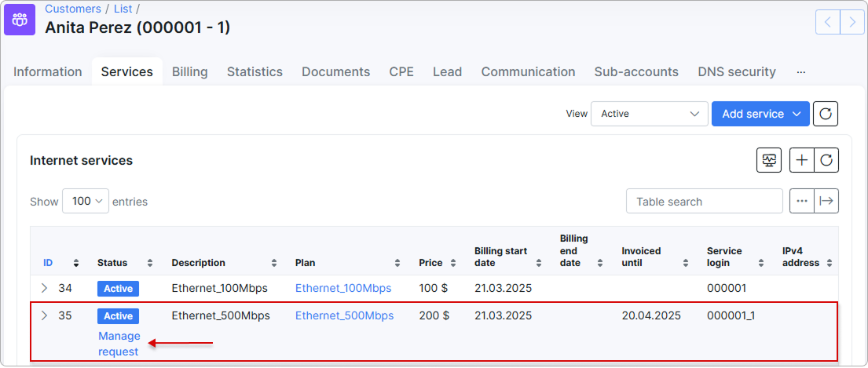Open the Show 100 entries dropdown
The image size is (868, 368).
coord(86,201)
